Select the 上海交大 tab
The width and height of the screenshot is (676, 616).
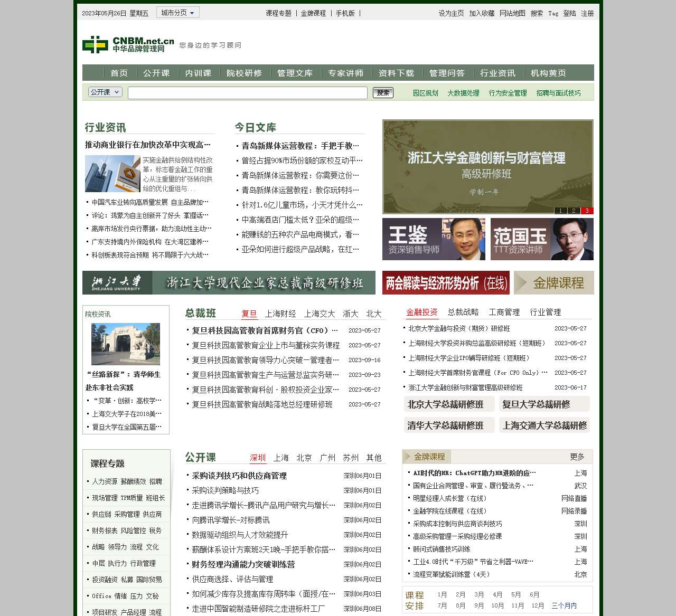click(320, 314)
